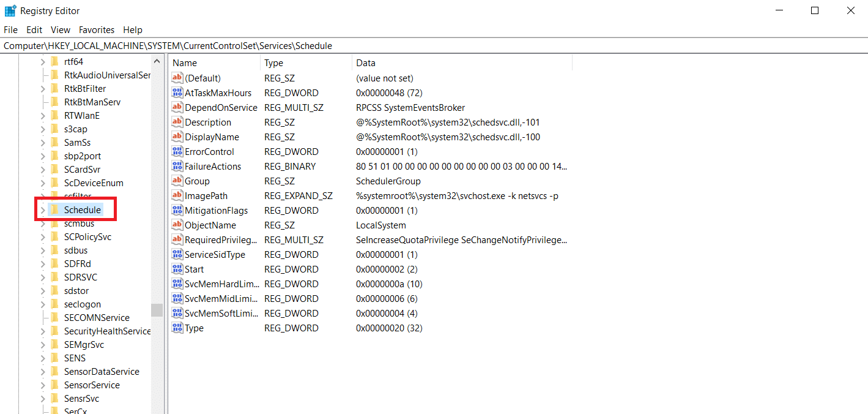Image resolution: width=868 pixels, height=414 pixels.
Task: Expand the SCardSvr key
Action: tap(43, 170)
